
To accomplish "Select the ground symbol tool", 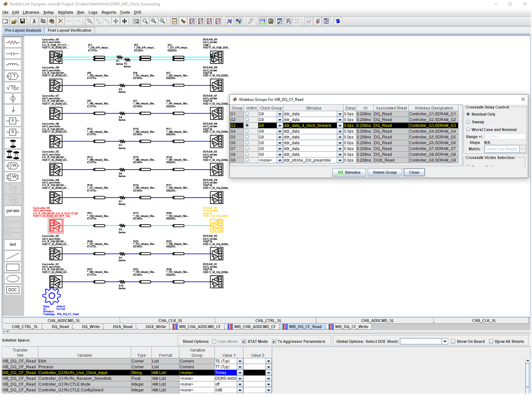I will tap(13, 110).
